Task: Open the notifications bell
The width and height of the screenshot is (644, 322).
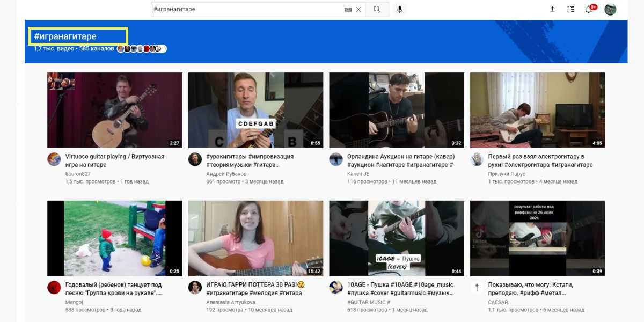Action: [x=589, y=10]
